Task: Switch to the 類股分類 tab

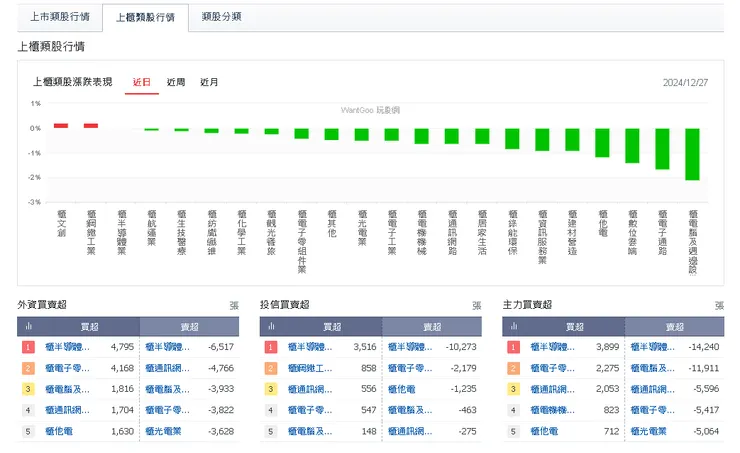Action: pos(221,17)
